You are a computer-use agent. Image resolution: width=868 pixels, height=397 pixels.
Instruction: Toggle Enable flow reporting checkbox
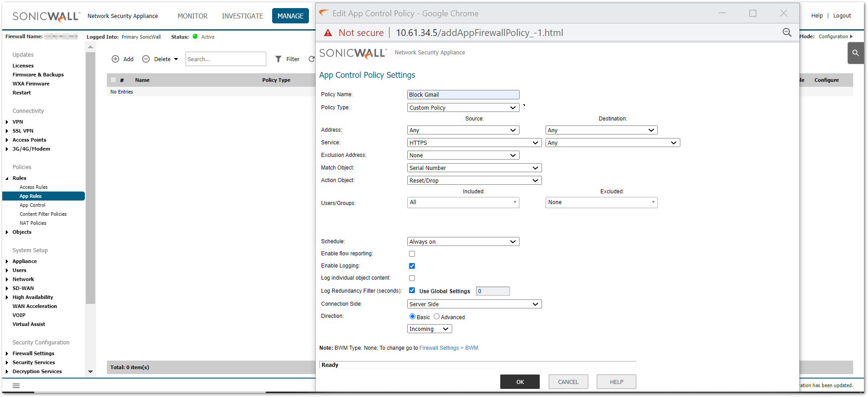pyautogui.click(x=412, y=254)
